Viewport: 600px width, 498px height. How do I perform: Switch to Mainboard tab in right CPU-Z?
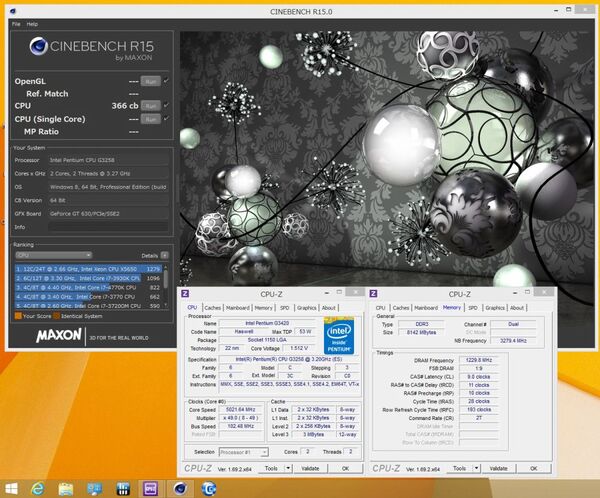click(426, 308)
